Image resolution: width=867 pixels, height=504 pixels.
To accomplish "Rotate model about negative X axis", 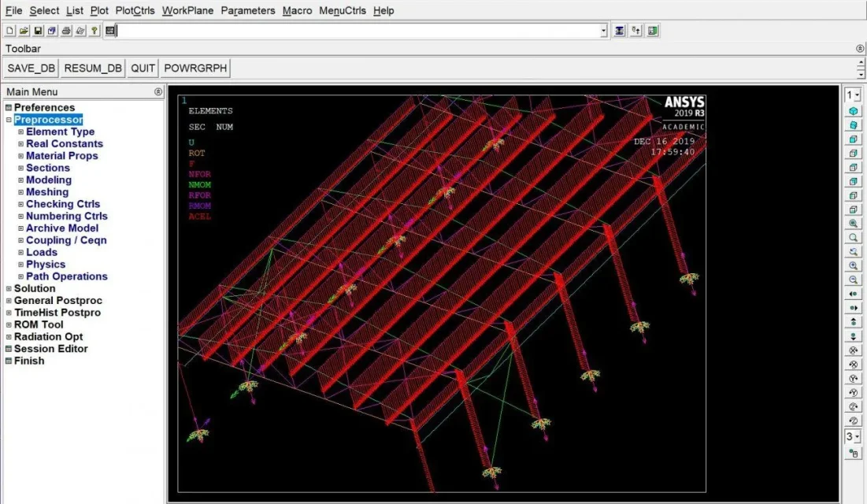I will tap(853, 365).
